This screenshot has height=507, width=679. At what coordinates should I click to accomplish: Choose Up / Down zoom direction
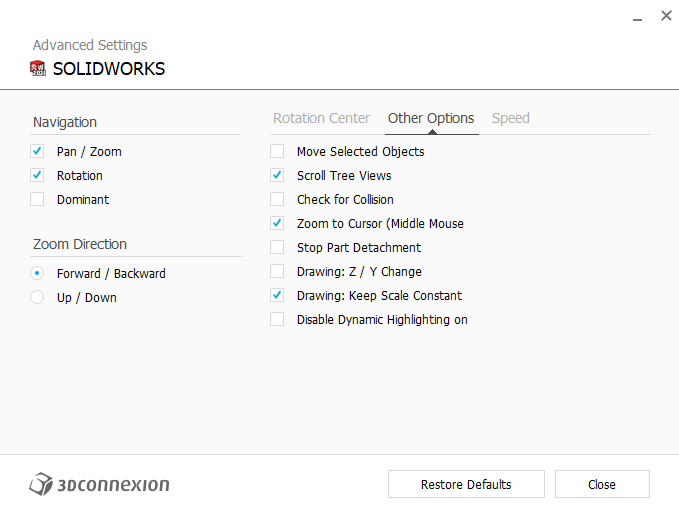(37, 297)
